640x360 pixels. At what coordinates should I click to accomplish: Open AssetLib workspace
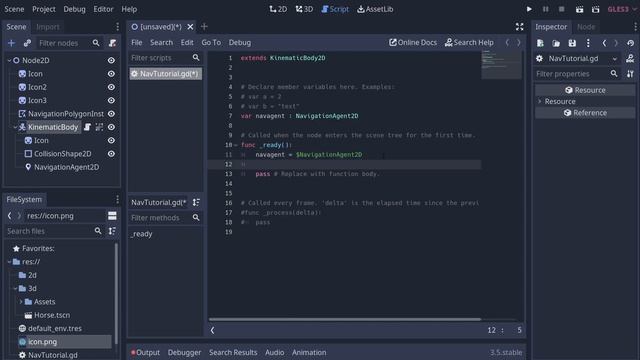pyautogui.click(x=375, y=9)
